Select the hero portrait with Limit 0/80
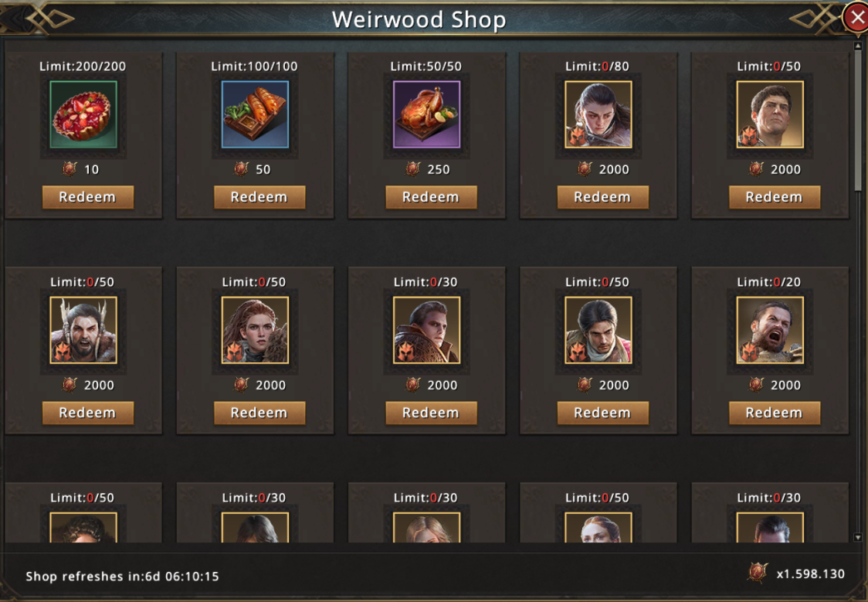 click(598, 114)
